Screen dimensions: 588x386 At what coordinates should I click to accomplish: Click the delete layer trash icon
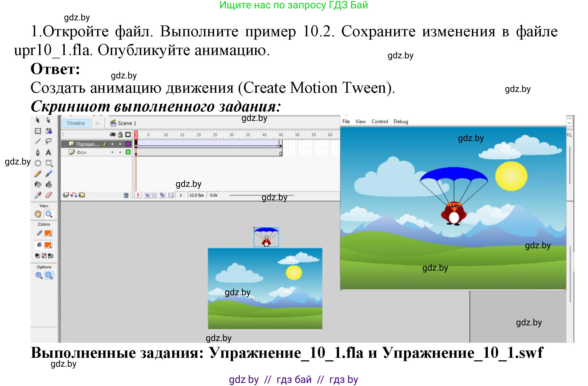point(126,195)
